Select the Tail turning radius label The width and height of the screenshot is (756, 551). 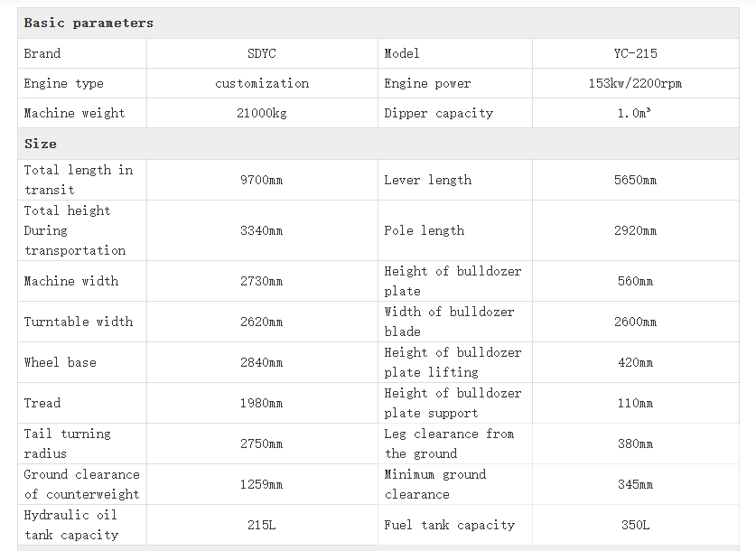[x=68, y=444]
